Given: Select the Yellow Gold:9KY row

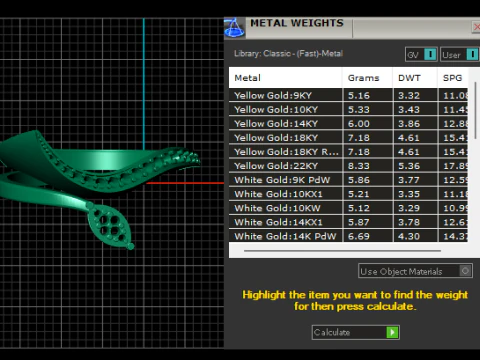Looking at the screenshot, I should (x=348, y=95).
